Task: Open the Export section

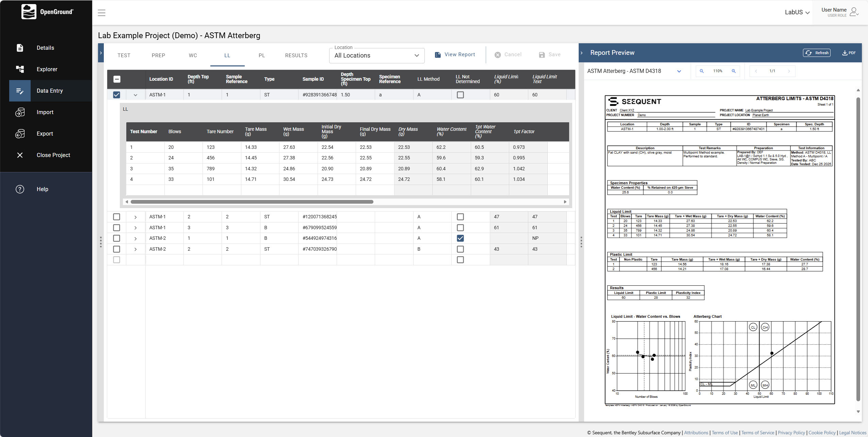Action: (x=45, y=134)
